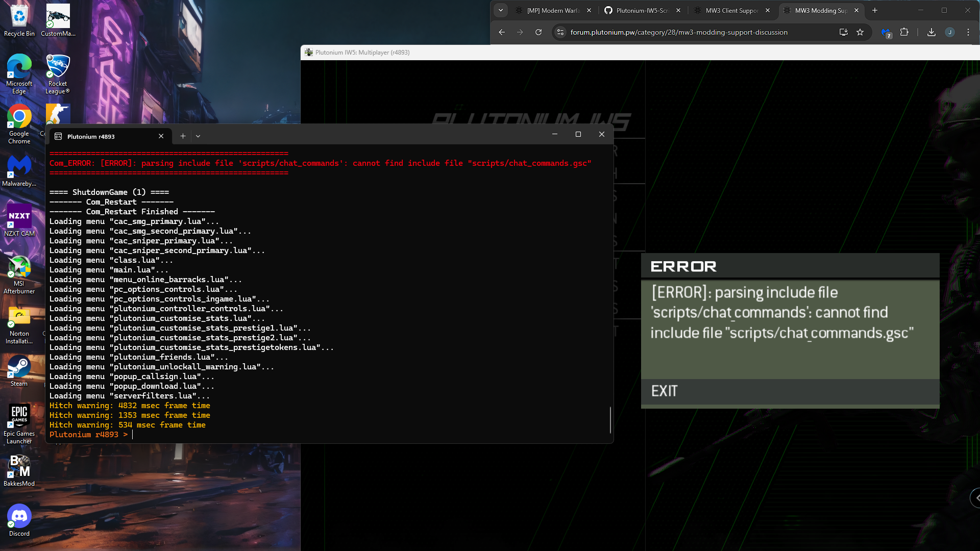
Task: Click 'Loading menu "serverfilters.lua"' line
Action: 130,396
